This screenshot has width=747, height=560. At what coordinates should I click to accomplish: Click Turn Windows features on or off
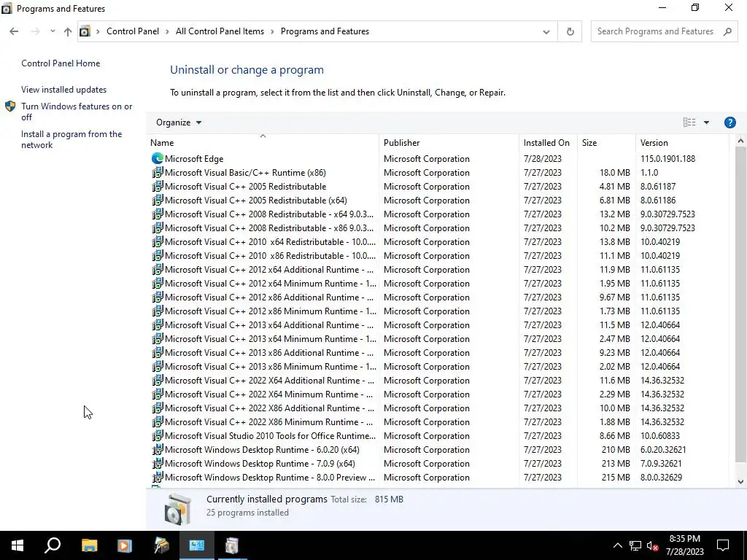77,112
